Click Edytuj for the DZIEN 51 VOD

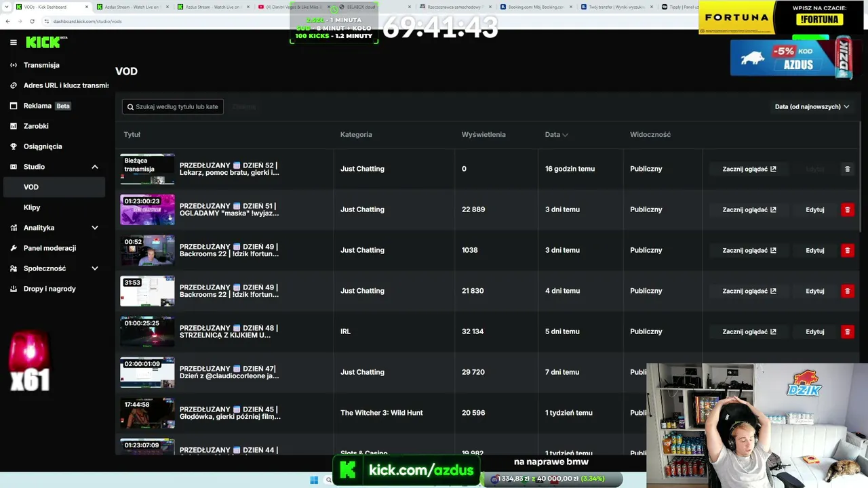[x=815, y=209]
